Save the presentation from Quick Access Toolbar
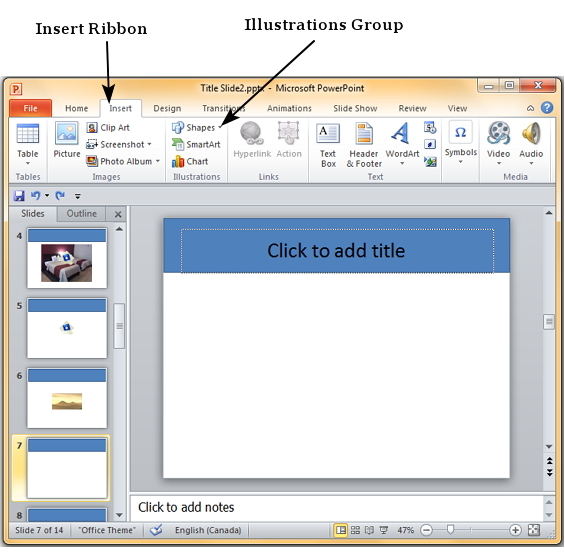Image resolution: width=565 pixels, height=554 pixels. pos(19,196)
